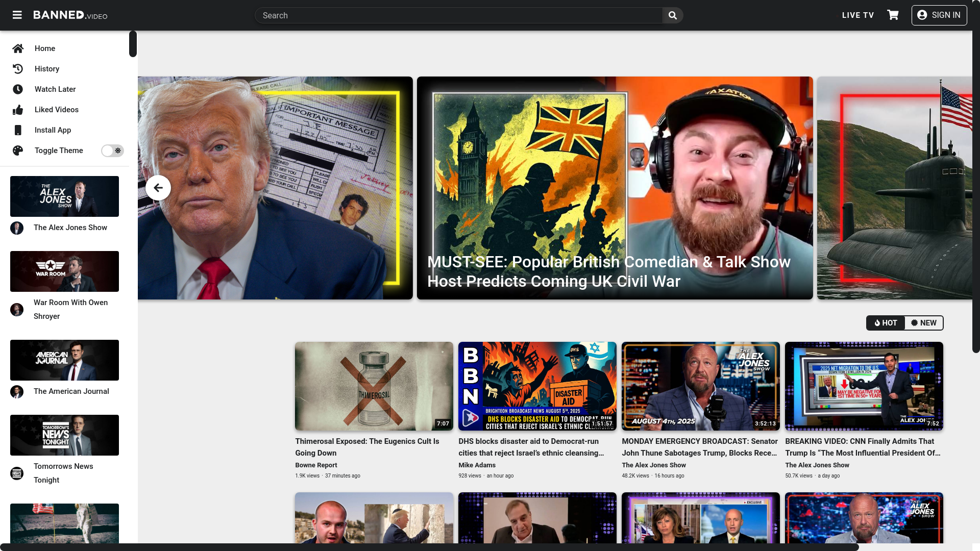Click the Liked Videos thumbs-up icon
980x551 pixels.
click(18, 110)
